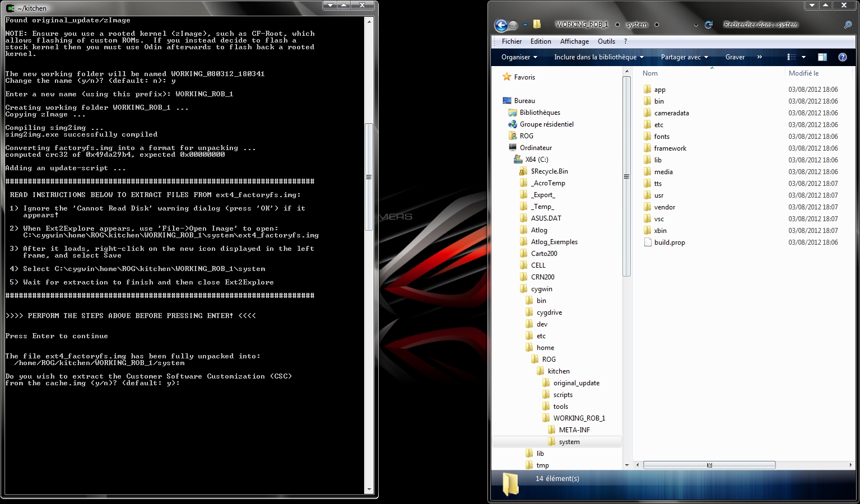Image resolution: width=860 pixels, height=504 pixels.
Task: Sort files by Modifié le column
Action: click(x=803, y=73)
